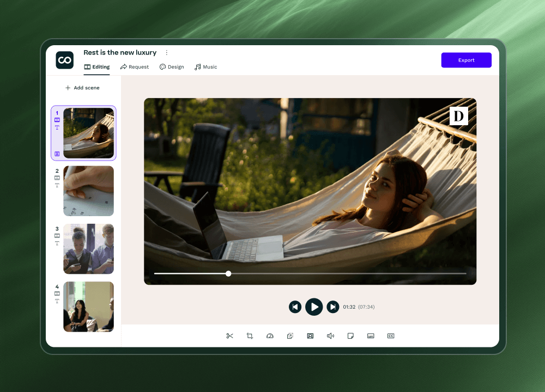Open the Request tab
Image resolution: width=545 pixels, height=392 pixels.
(135, 66)
